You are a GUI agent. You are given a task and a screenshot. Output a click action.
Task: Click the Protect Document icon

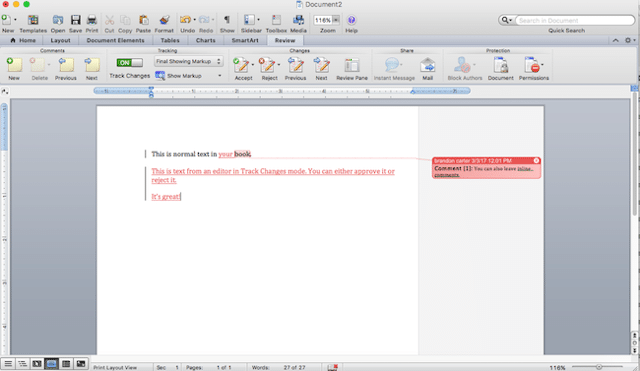click(500, 65)
